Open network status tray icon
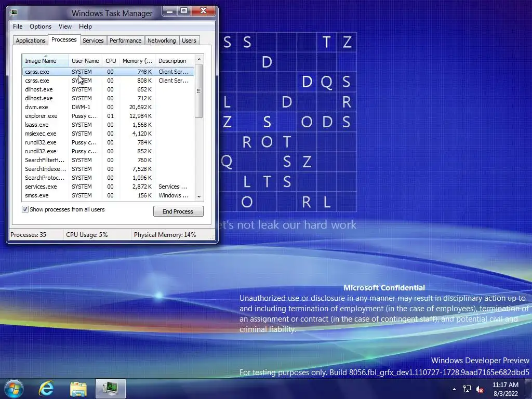 tap(467, 389)
